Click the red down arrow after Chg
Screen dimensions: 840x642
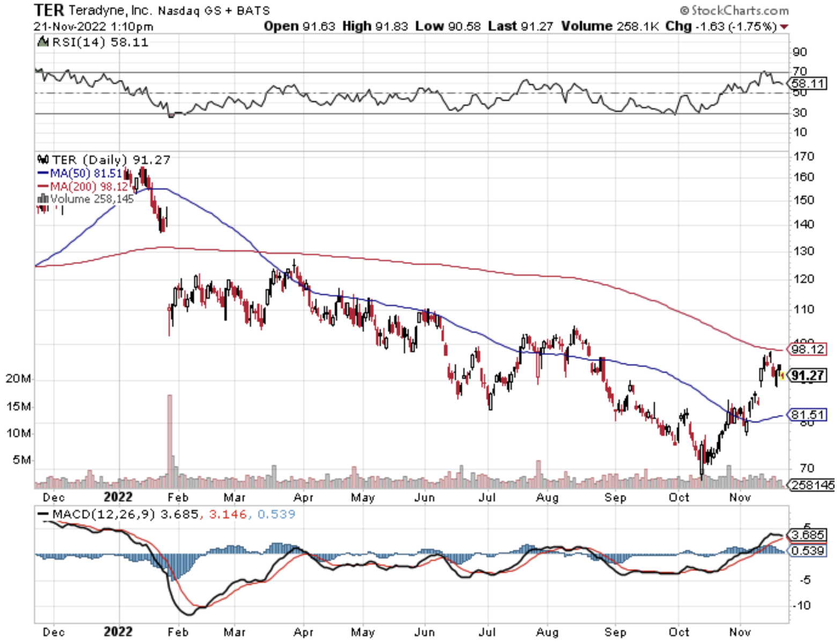click(x=784, y=27)
